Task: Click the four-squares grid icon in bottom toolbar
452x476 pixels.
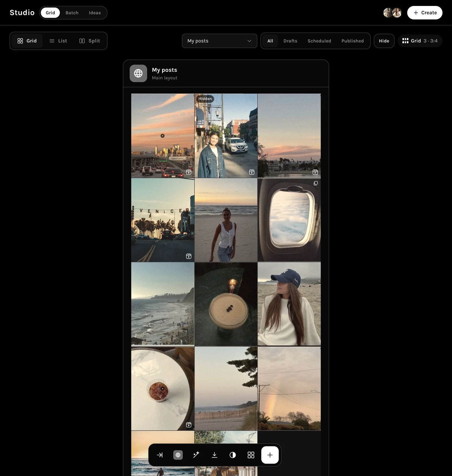Action: coord(251,455)
